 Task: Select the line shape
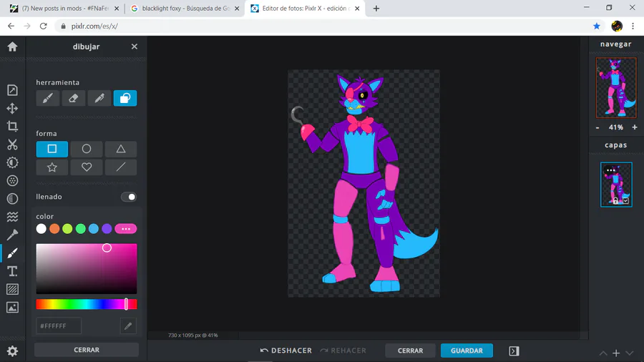121,167
